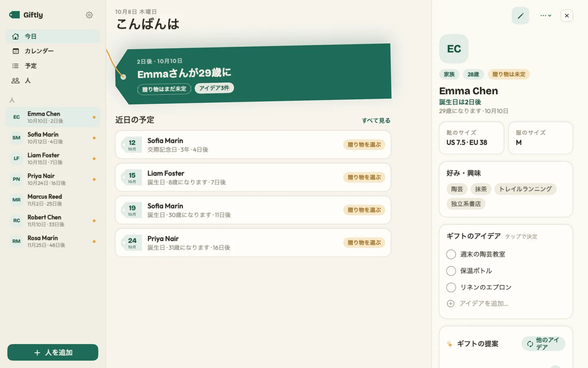Click the EC avatar in detail panel

click(454, 49)
